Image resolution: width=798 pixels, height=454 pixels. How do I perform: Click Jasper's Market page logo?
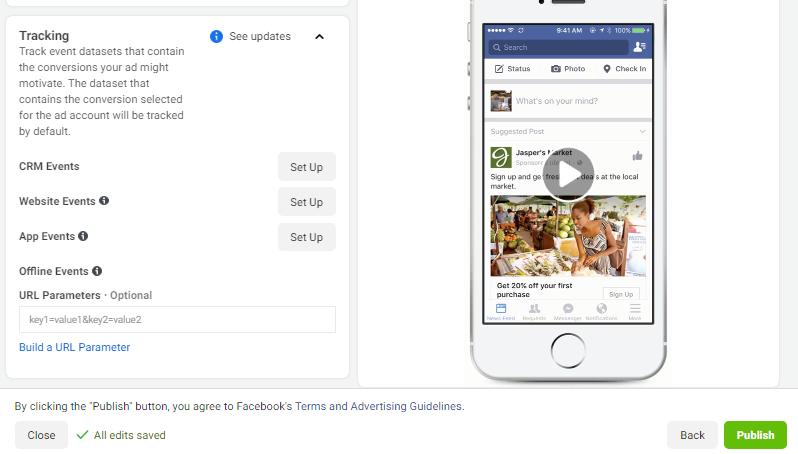501,157
